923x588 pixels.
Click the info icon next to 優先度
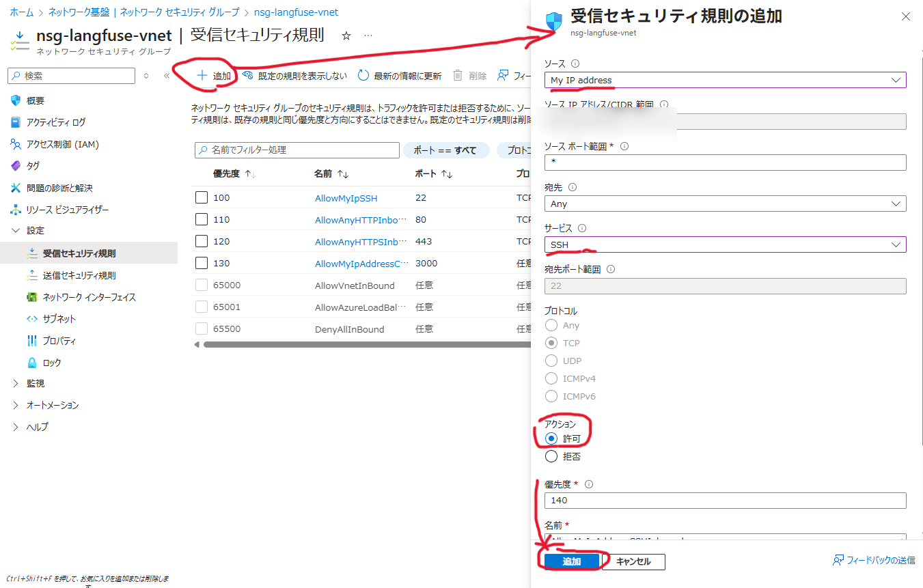click(589, 484)
